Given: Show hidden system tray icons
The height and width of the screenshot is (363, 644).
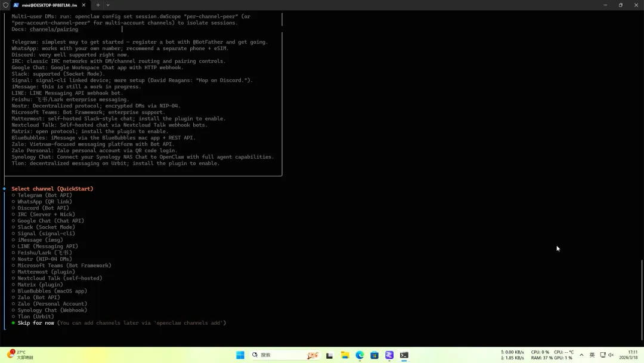Looking at the screenshot, I should coord(581,355).
